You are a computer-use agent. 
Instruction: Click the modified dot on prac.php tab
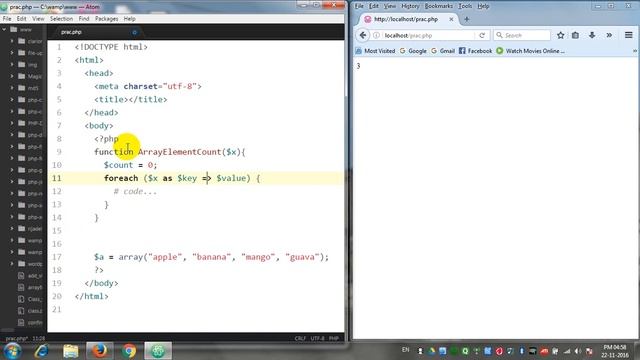click(x=134, y=32)
